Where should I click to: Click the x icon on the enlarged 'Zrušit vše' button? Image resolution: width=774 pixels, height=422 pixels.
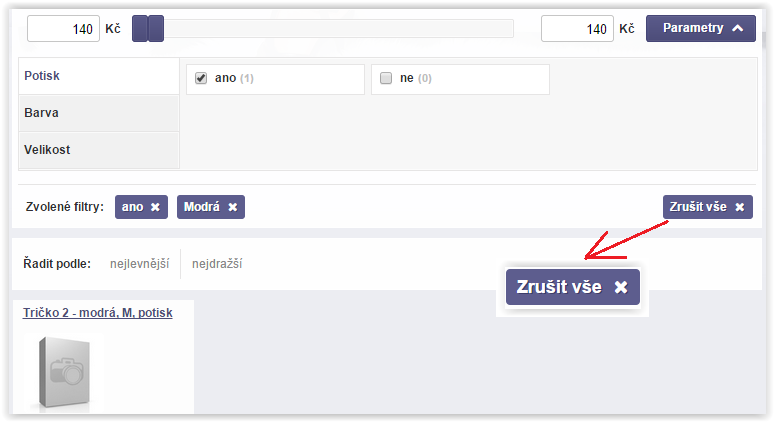pos(621,287)
